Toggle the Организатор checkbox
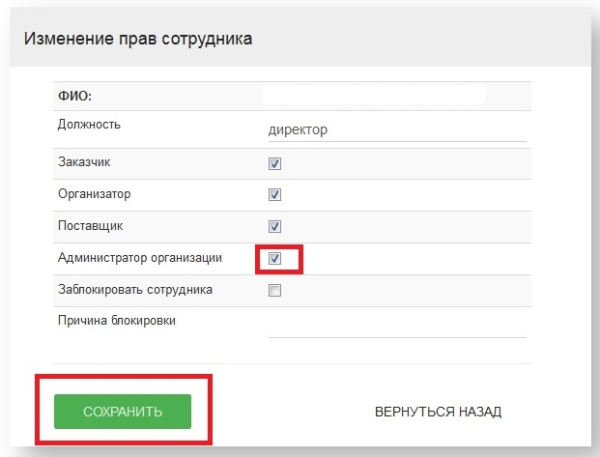Screen dimensions: 600x457 point(275,195)
